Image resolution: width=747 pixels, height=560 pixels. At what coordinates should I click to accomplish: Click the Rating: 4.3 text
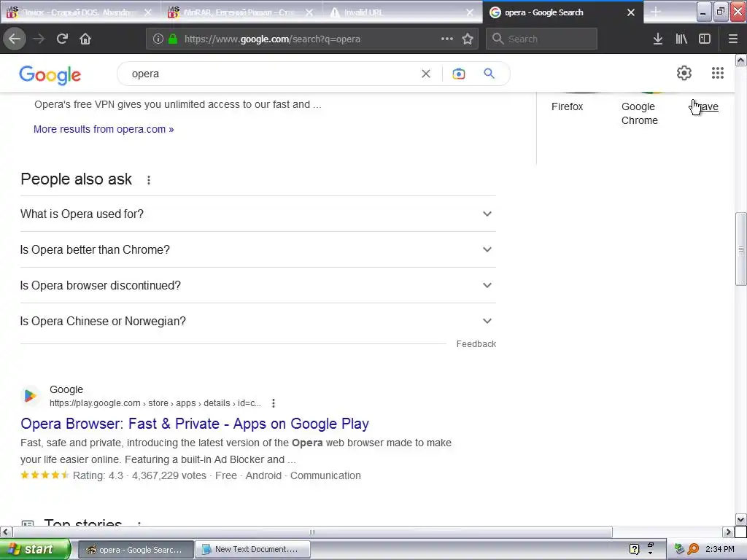click(98, 475)
